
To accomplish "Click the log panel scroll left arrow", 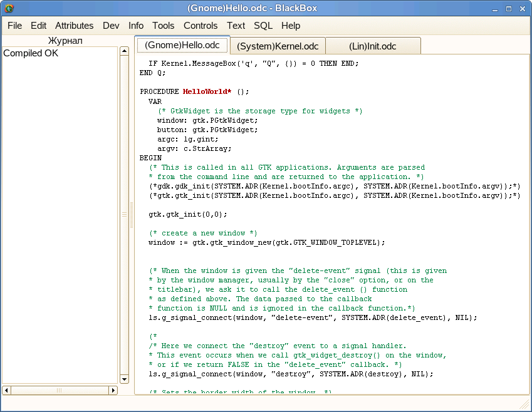I will pyautogui.click(x=7, y=390).
